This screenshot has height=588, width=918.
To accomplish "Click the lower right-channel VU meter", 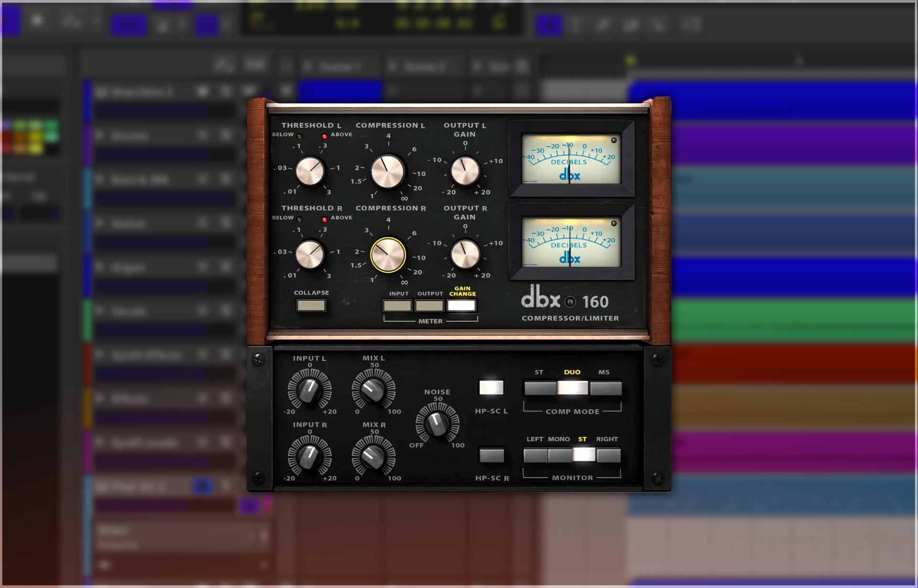I will pos(571,242).
